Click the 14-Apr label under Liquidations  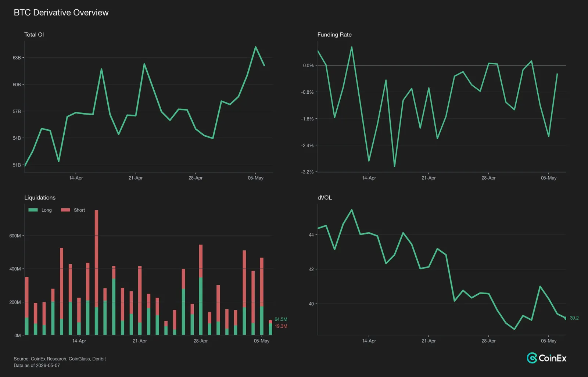(x=79, y=341)
